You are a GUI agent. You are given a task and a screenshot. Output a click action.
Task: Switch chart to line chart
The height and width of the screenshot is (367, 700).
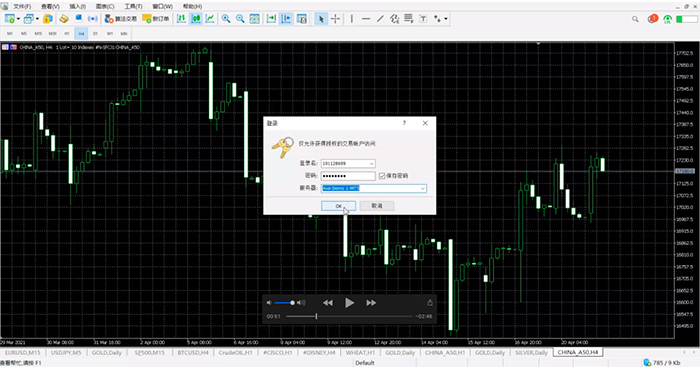click(x=210, y=19)
